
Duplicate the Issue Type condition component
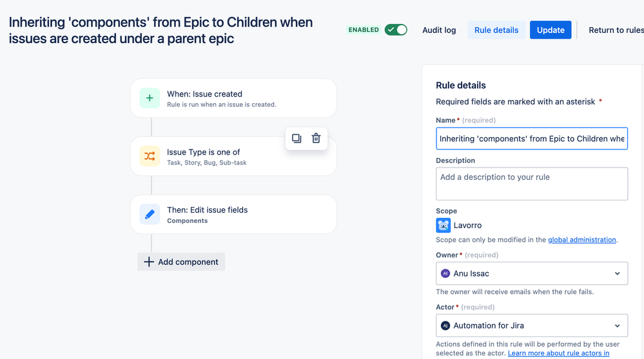[297, 139]
